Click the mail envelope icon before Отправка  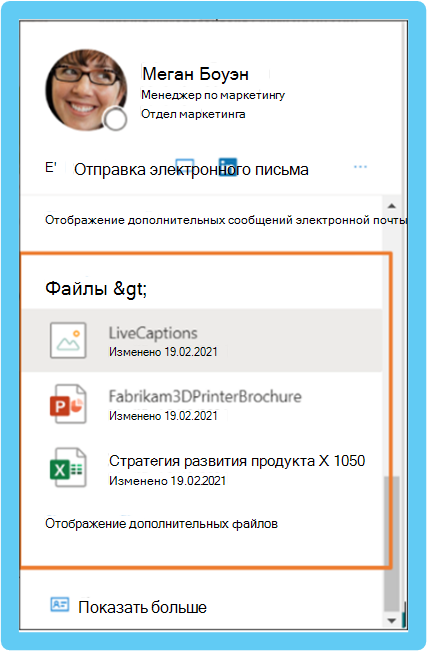(x=51, y=167)
